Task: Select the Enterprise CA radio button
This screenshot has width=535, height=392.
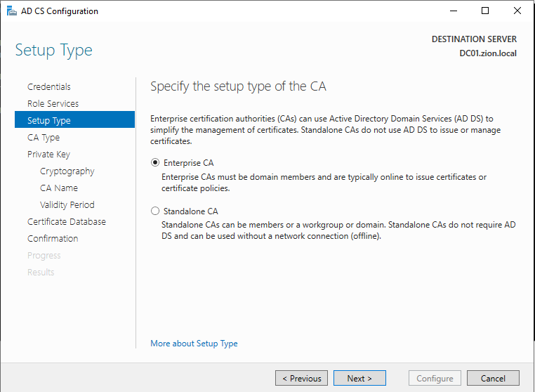Action: pyautogui.click(x=155, y=163)
